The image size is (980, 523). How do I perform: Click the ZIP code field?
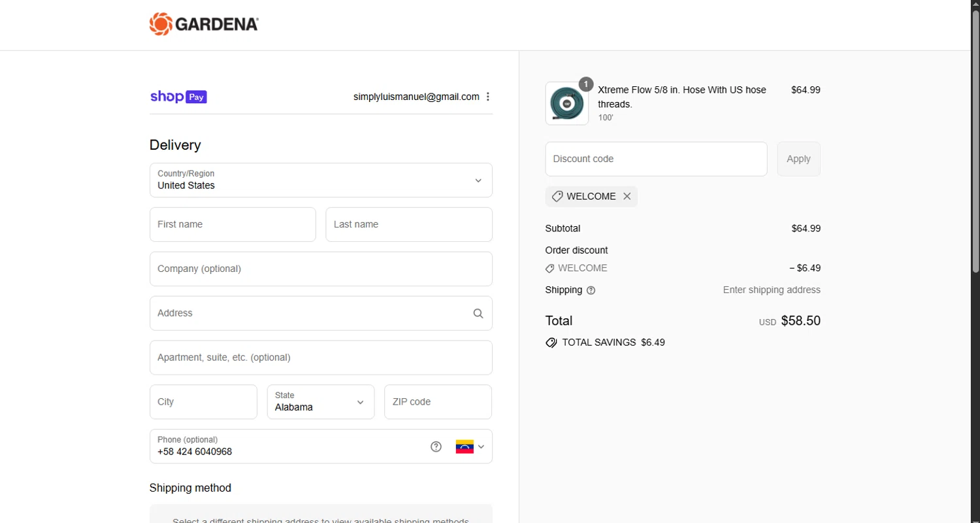pyautogui.click(x=438, y=401)
